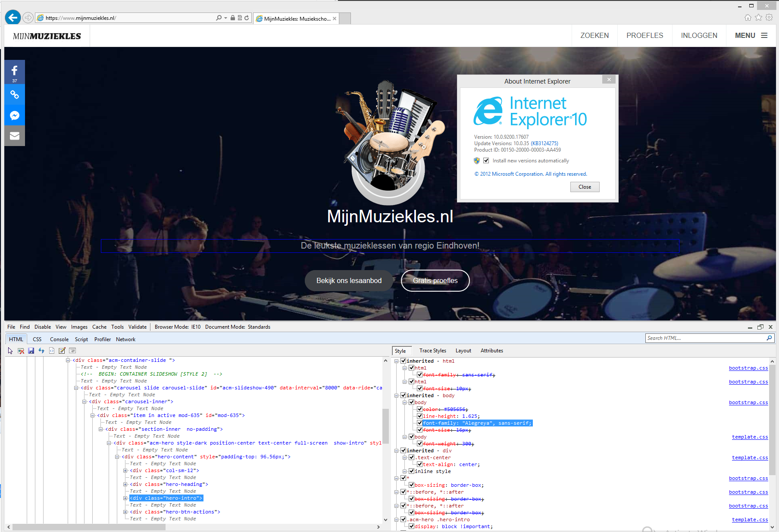Disable the text-align: center rule checkbox

(419, 464)
